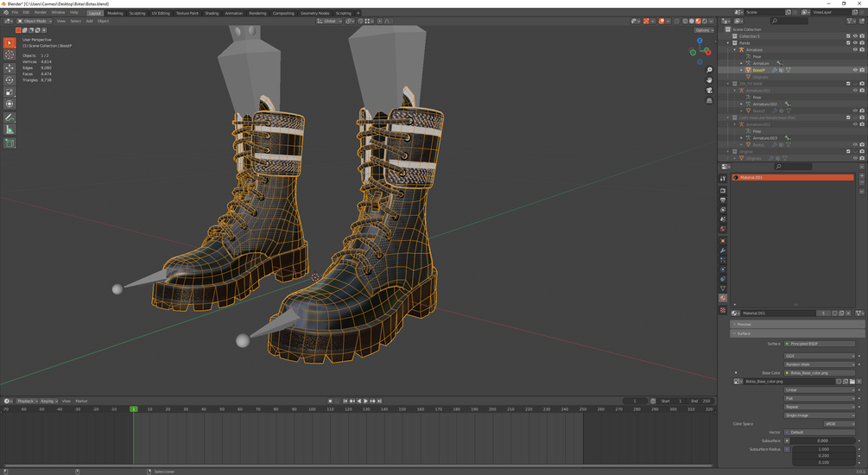Open the Tool properties tab
This screenshot has width=868, height=475.
click(722, 178)
